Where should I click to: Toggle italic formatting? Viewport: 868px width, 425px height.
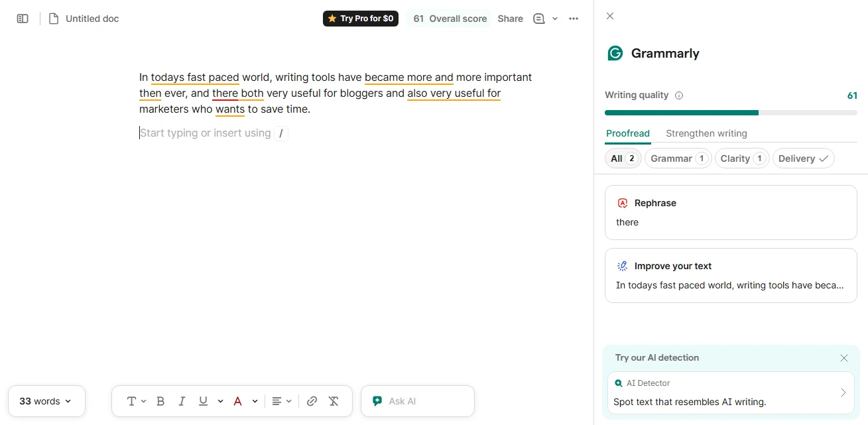[182, 401]
